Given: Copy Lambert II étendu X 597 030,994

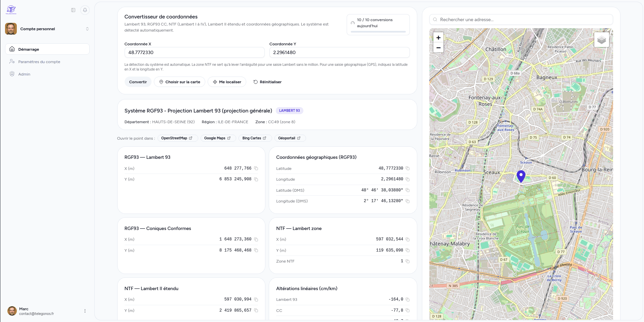Looking at the screenshot, I should click(256, 300).
